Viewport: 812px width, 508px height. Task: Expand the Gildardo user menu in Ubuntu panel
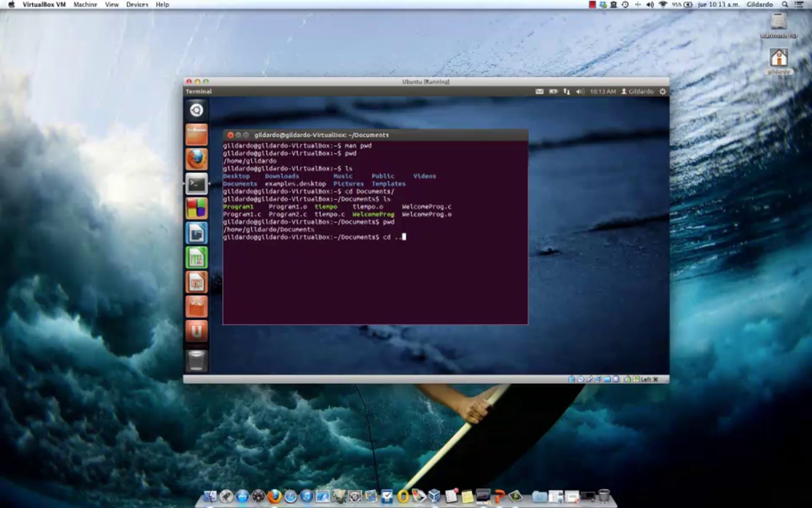click(637, 91)
